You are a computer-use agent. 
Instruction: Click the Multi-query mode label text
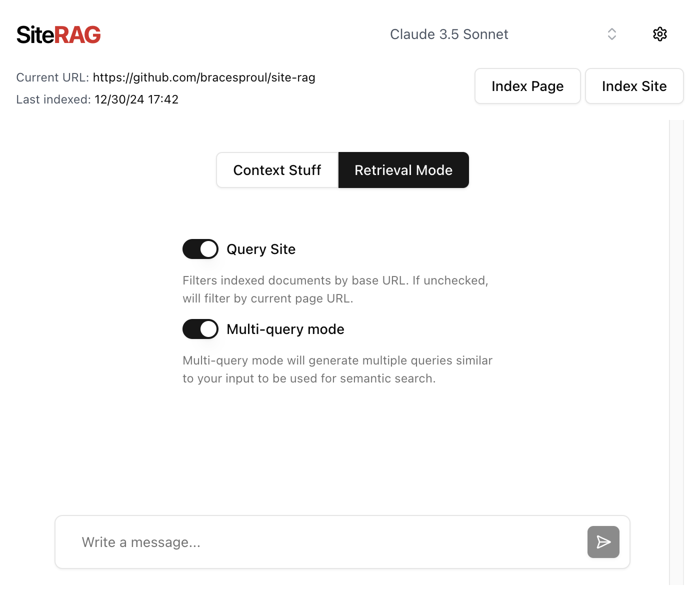[285, 329]
